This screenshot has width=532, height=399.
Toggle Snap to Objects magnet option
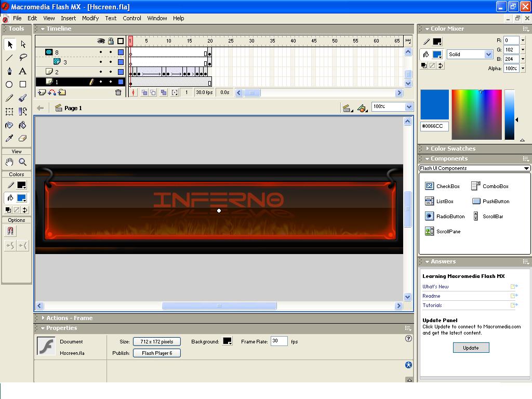[10, 231]
